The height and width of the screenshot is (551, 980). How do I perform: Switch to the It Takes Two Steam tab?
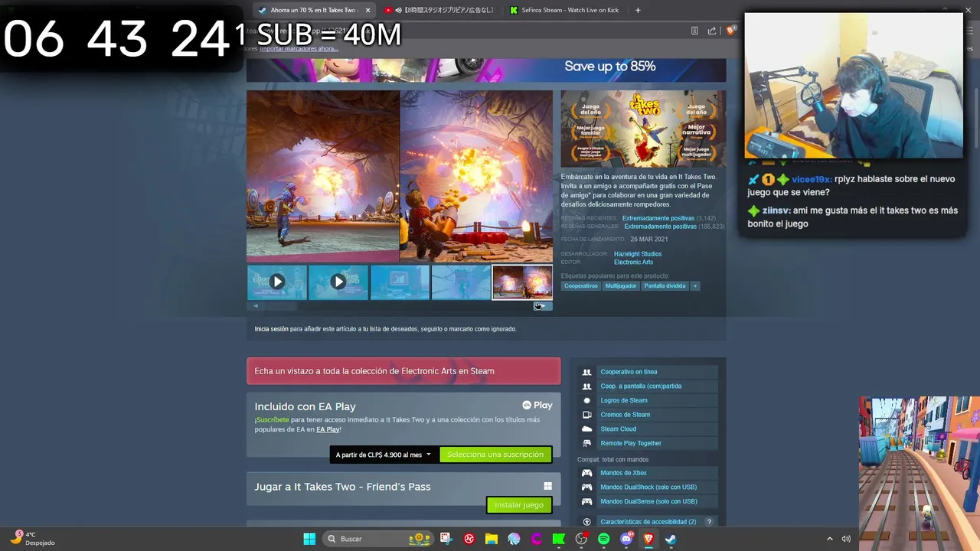pyautogui.click(x=313, y=10)
